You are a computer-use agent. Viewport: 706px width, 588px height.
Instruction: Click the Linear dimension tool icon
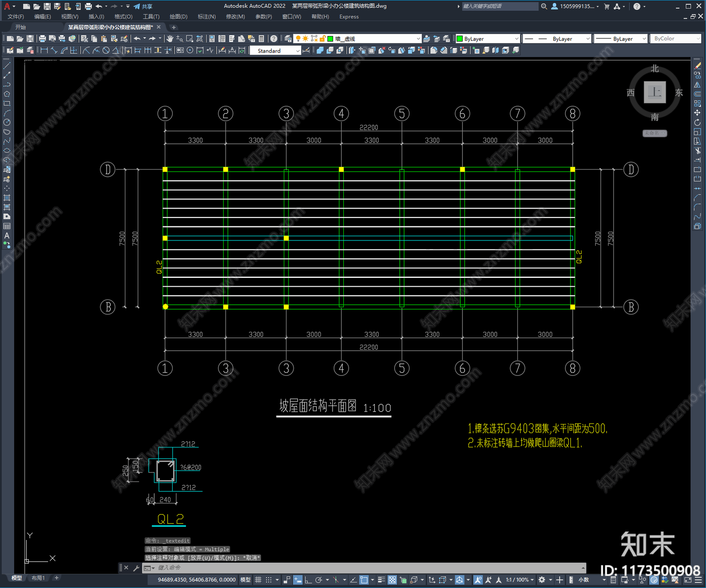click(44, 50)
